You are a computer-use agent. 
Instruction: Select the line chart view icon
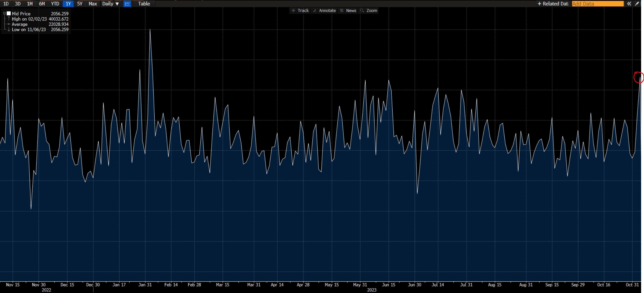pos(127,4)
